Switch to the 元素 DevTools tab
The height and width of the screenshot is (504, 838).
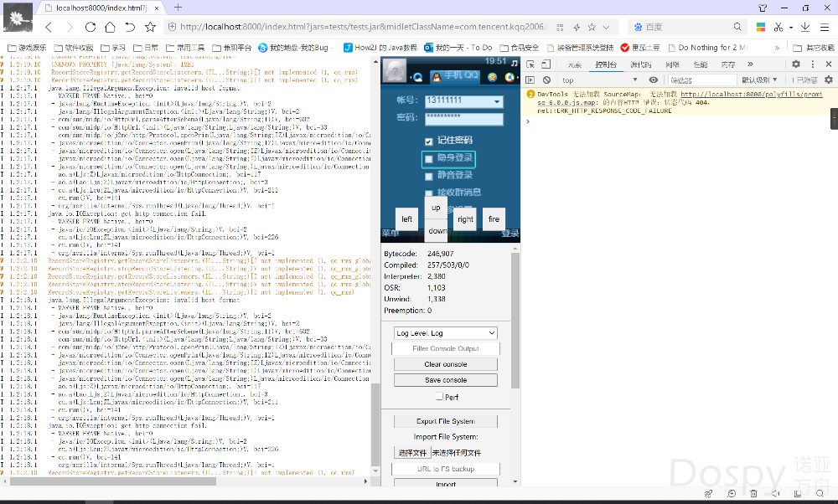coord(575,64)
